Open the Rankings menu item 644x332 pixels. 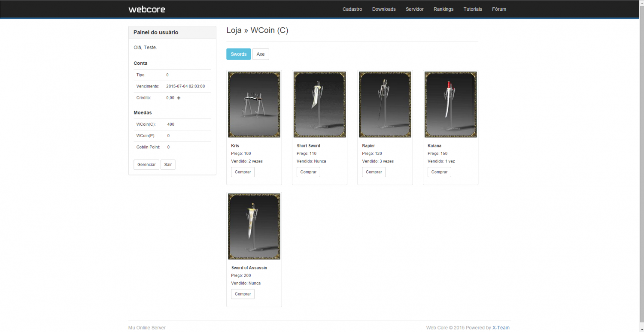click(x=444, y=9)
